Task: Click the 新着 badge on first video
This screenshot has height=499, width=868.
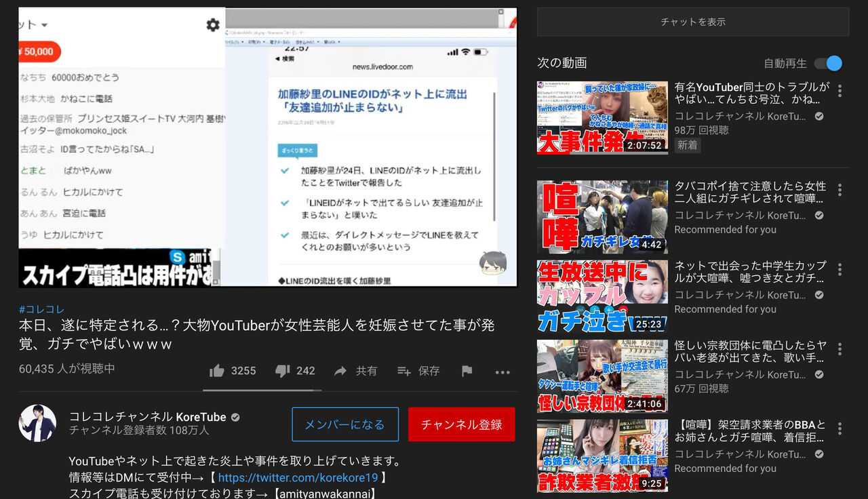Action: coord(688,145)
